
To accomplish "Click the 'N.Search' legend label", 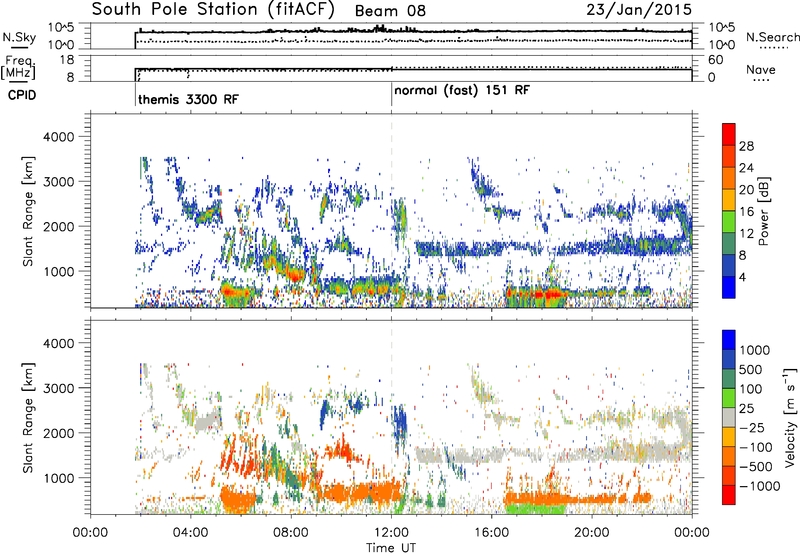I will coord(772,37).
